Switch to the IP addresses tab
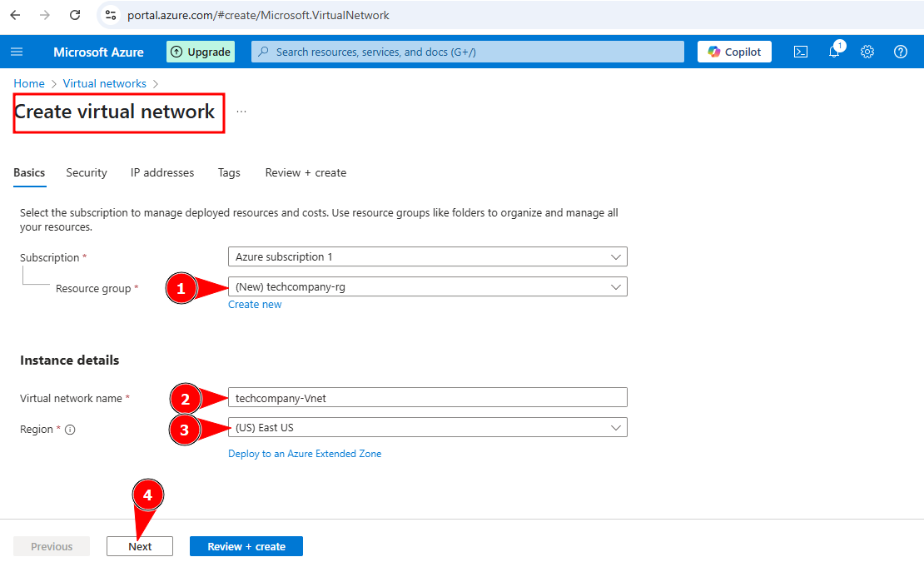Screen dimensions: 924x562 [162, 172]
